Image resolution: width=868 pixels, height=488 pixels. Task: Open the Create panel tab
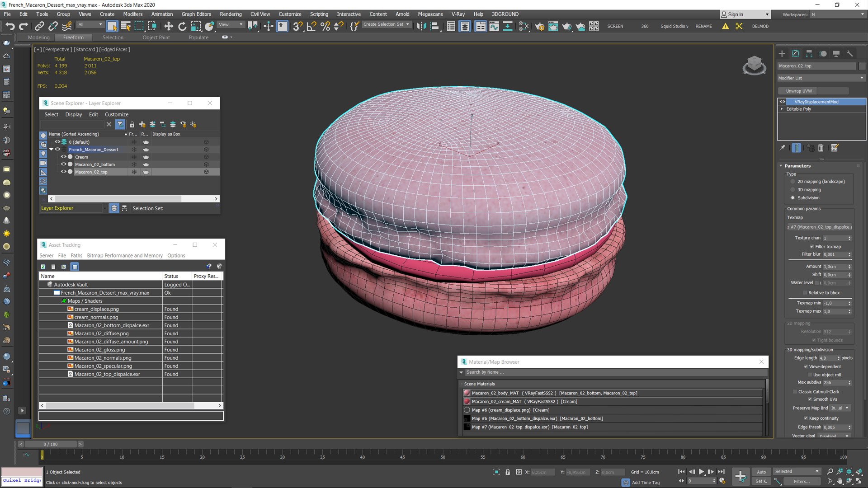782,53
